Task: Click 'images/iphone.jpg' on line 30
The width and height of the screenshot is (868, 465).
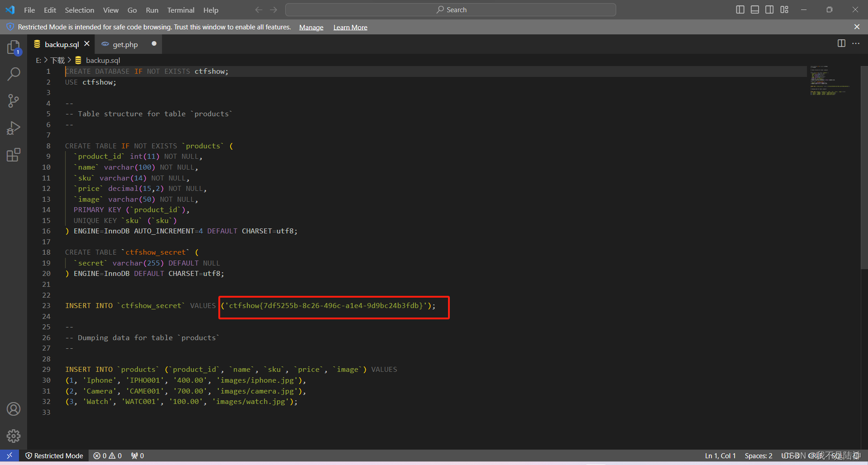Action: click(x=257, y=380)
